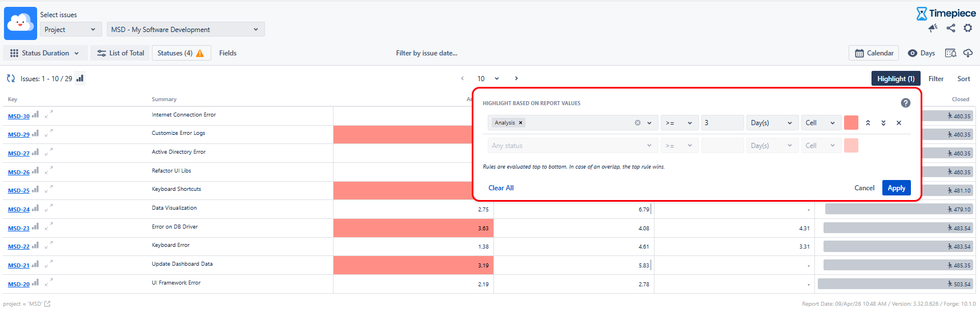Expand the Analysis status selector arrow
980x312 pixels.
(649, 123)
